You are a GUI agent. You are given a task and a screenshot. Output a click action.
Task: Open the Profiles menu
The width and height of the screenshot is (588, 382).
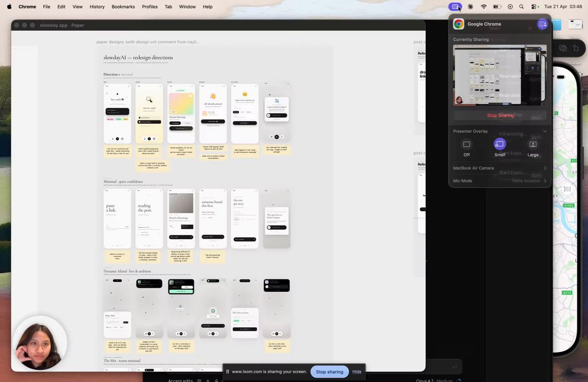coord(150,7)
